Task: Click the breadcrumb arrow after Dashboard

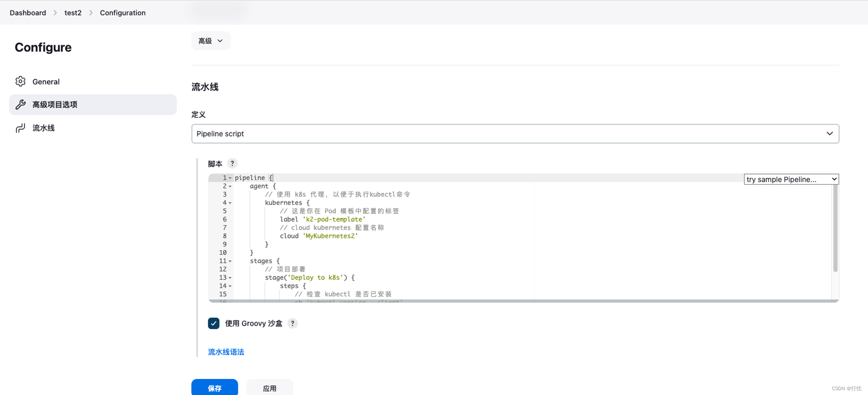Action: click(55, 13)
